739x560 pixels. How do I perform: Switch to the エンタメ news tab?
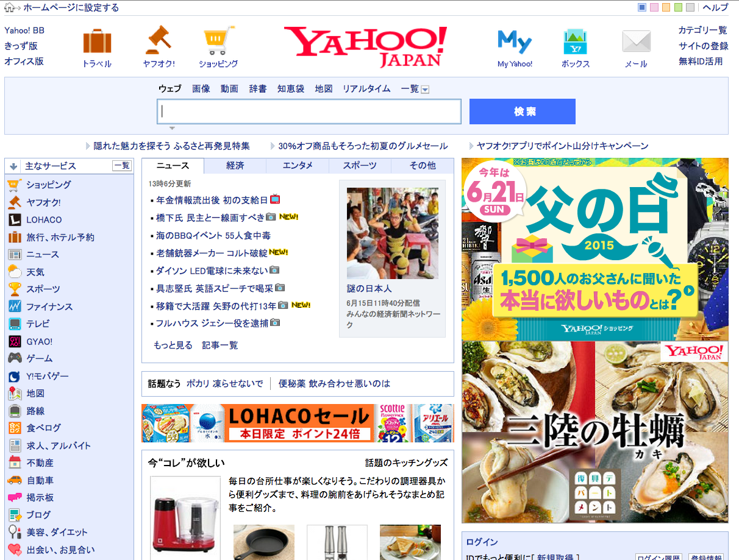pyautogui.click(x=298, y=166)
